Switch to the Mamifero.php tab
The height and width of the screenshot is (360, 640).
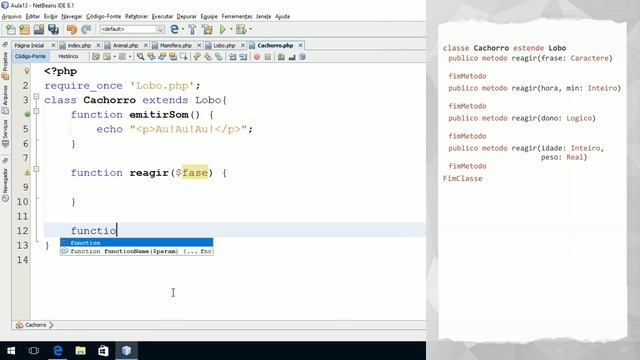(176, 45)
